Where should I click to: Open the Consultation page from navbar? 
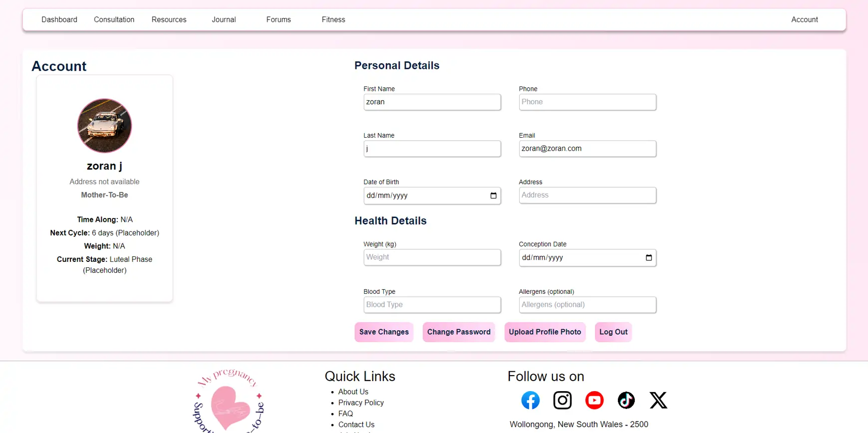[x=114, y=19]
